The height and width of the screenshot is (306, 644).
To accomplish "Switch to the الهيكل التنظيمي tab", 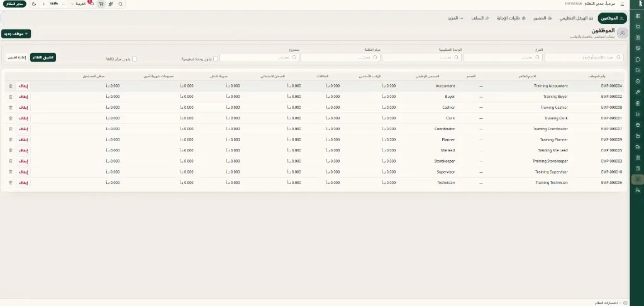I will pos(577,18).
